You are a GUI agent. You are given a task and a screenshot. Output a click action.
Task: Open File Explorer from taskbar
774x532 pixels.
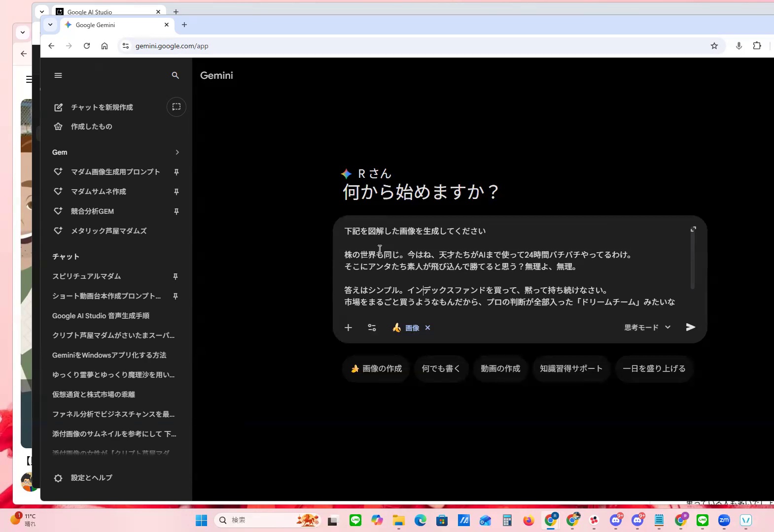click(399, 520)
